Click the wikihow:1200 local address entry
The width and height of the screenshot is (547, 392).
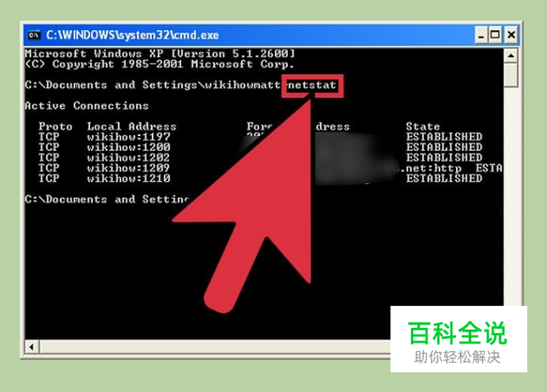[x=128, y=147]
